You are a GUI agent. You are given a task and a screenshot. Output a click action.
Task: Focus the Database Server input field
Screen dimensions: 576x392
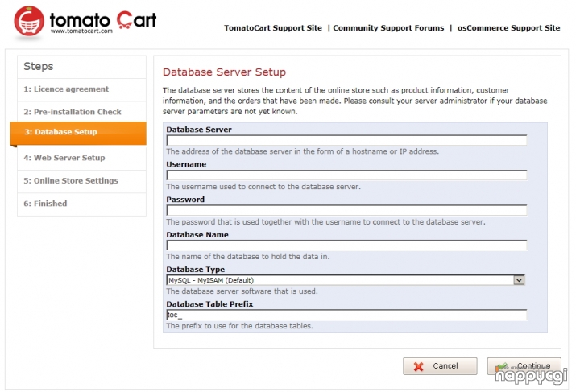tap(346, 140)
